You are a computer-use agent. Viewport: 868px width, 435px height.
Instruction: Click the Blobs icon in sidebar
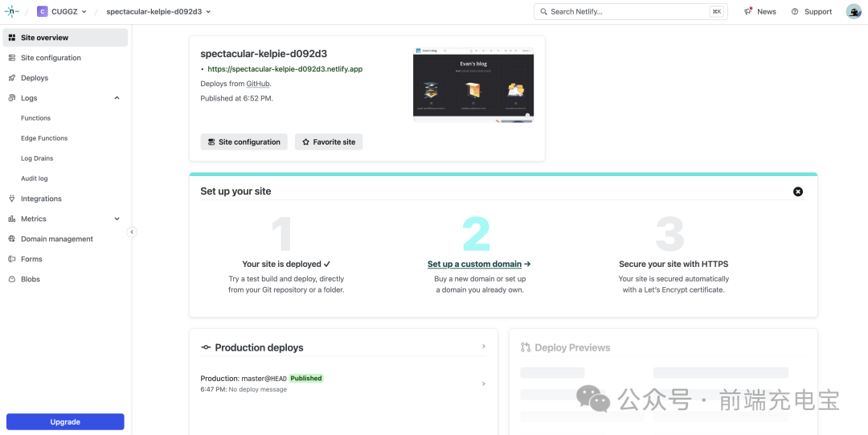click(x=11, y=279)
